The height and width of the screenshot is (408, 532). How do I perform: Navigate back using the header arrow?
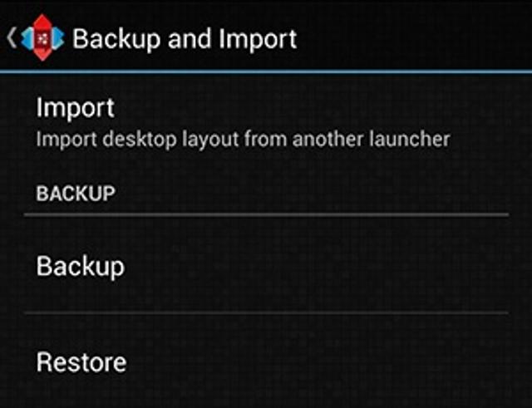click(11, 38)
